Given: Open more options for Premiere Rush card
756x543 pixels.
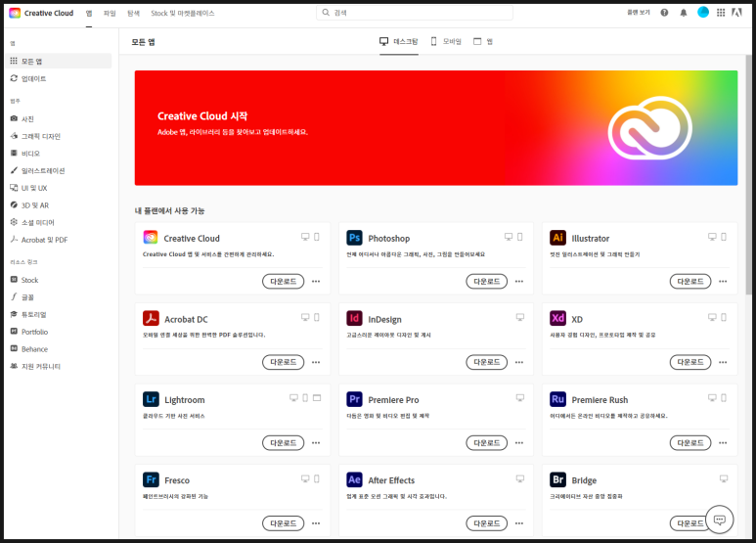Looking at the screenshot, I should click(x=723, y=442).
